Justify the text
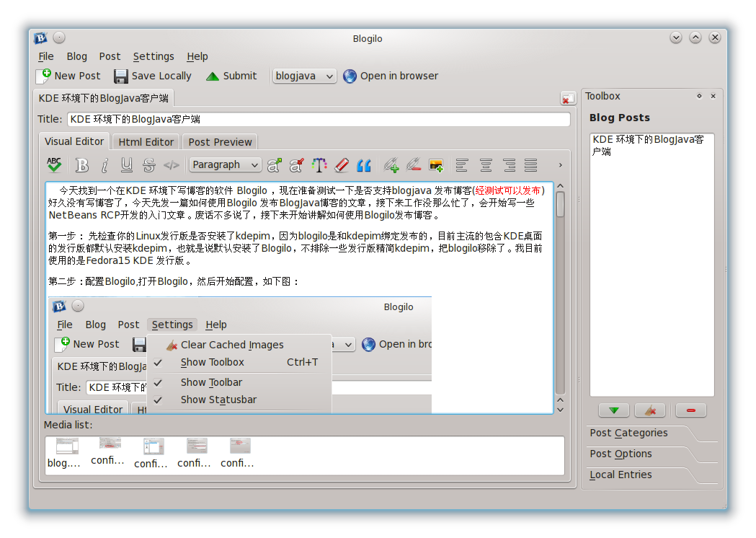 [531, 165]
